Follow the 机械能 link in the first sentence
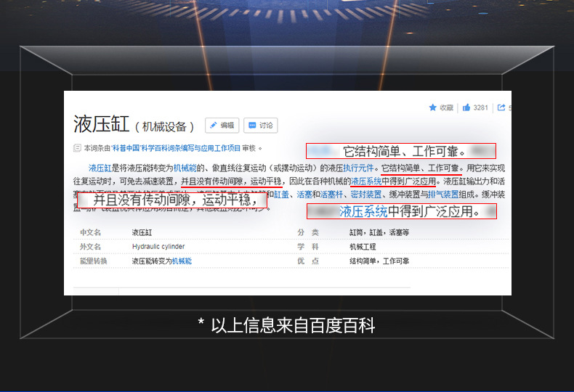The width and height of the screenshot is (574, 392). point(185,168)
